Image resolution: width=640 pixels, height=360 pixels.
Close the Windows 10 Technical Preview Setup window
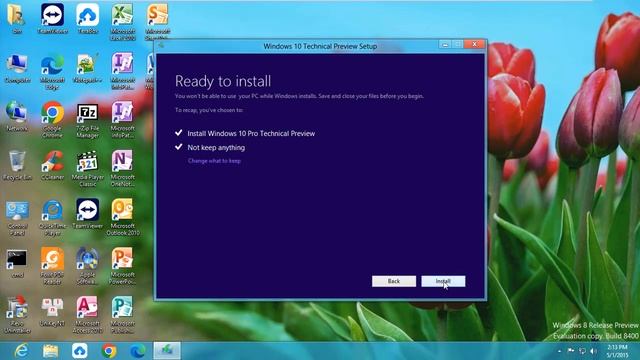tap(474, 44)
